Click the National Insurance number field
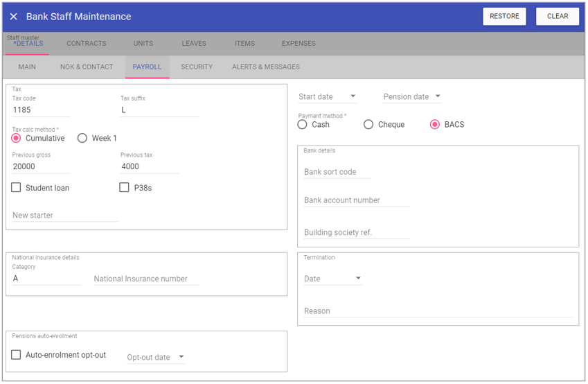Viewport: 588px width, 384px height. (147, 279)
